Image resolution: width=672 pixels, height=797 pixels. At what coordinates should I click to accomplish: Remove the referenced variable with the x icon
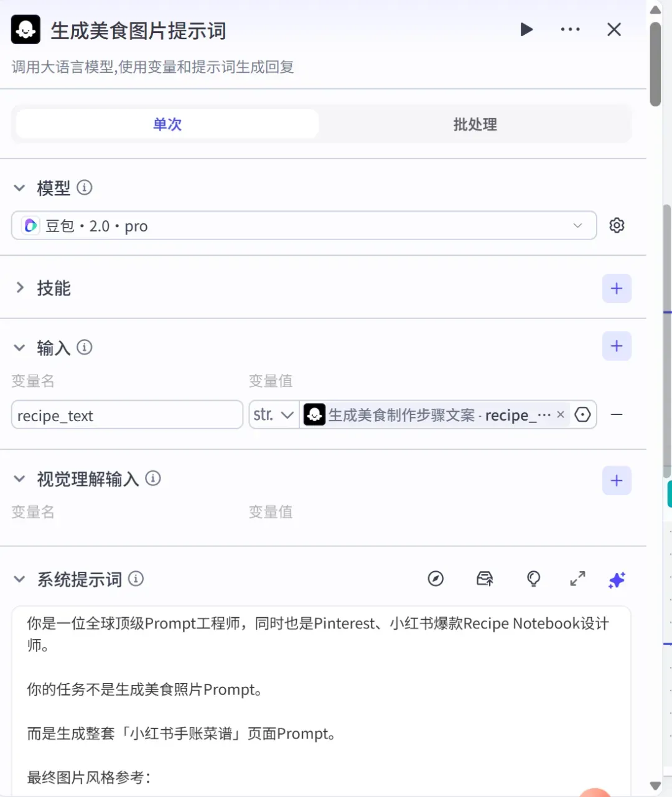(x=561, y=414)
